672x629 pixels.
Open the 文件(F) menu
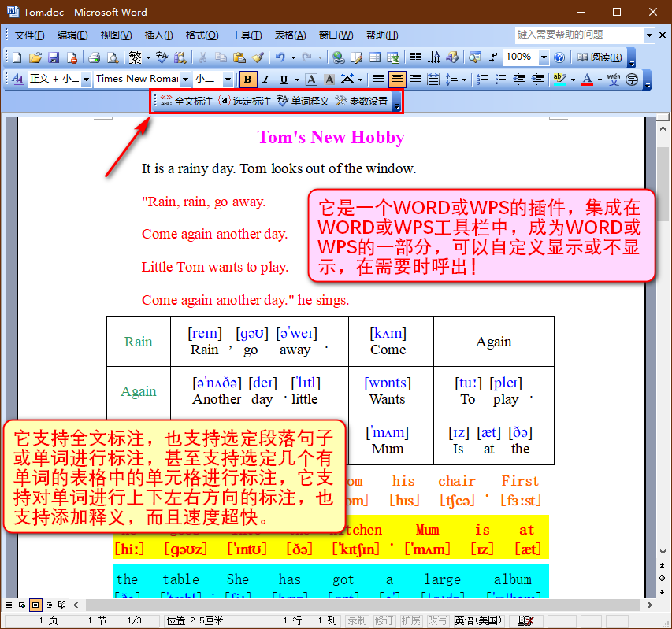click(x=29, y=35)
